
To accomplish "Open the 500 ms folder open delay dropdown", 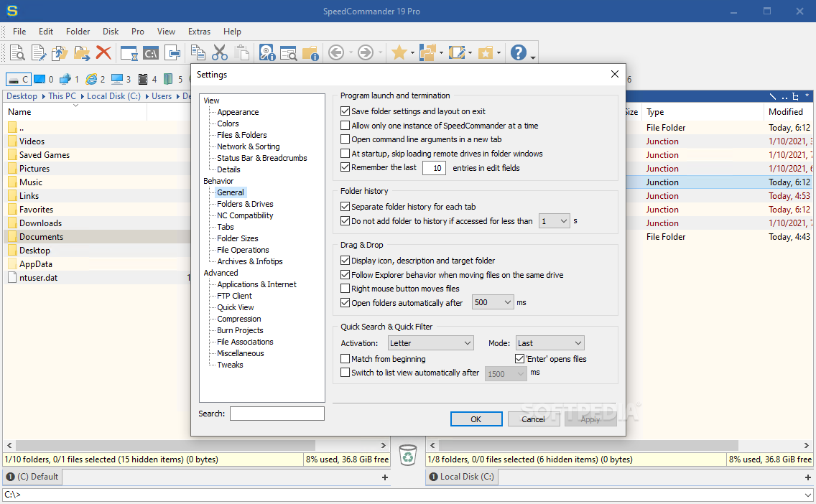I will [493, 302].
